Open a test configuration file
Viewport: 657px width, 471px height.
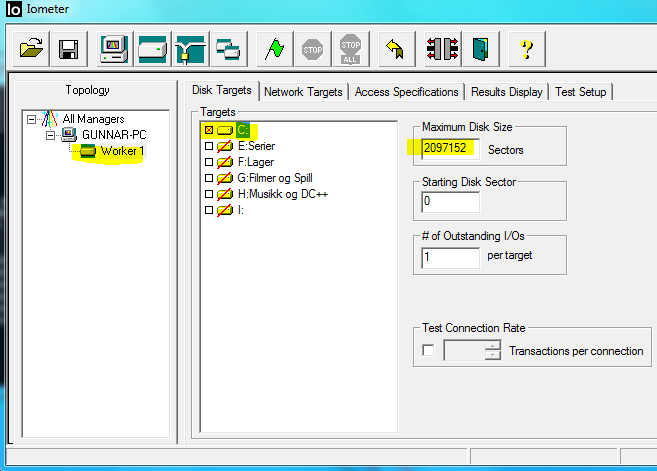pyautogui.click(x=31, y=49)
